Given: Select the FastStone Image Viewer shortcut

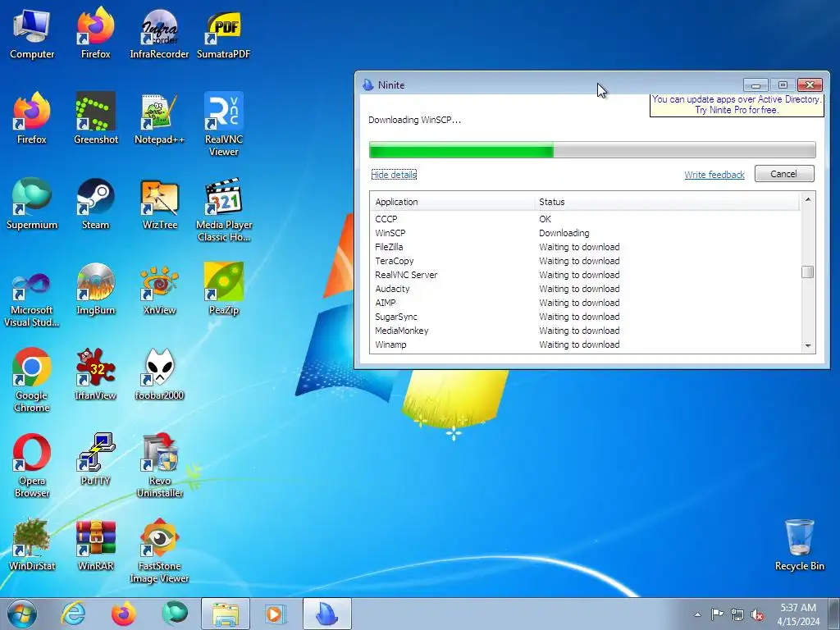Looking at the screenshot, I should (x=159, y=550).
